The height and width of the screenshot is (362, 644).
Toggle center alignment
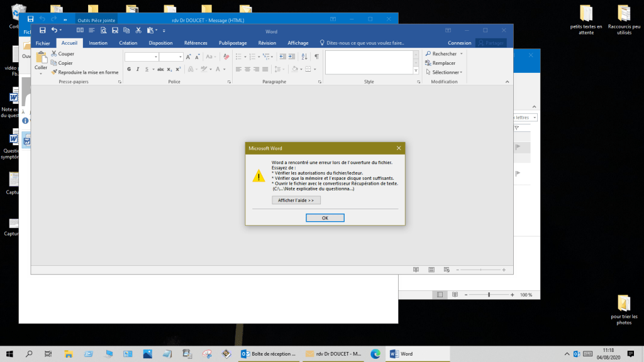pyautogui.click(x=247, y=69)
